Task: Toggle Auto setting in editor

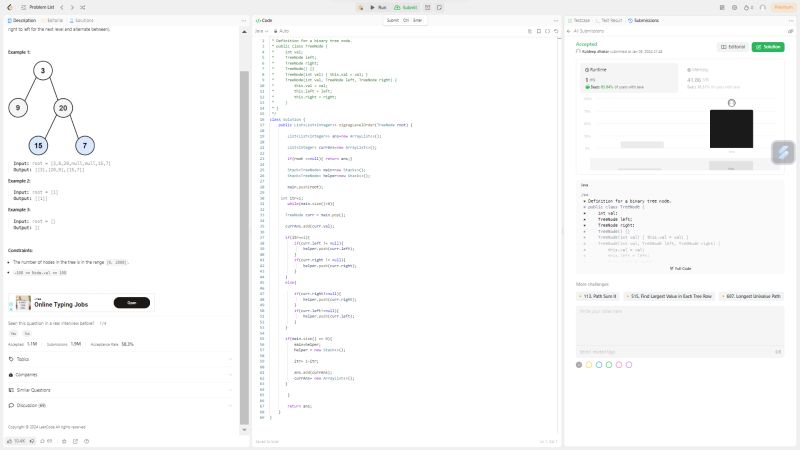Action: (x=282, y=31)
